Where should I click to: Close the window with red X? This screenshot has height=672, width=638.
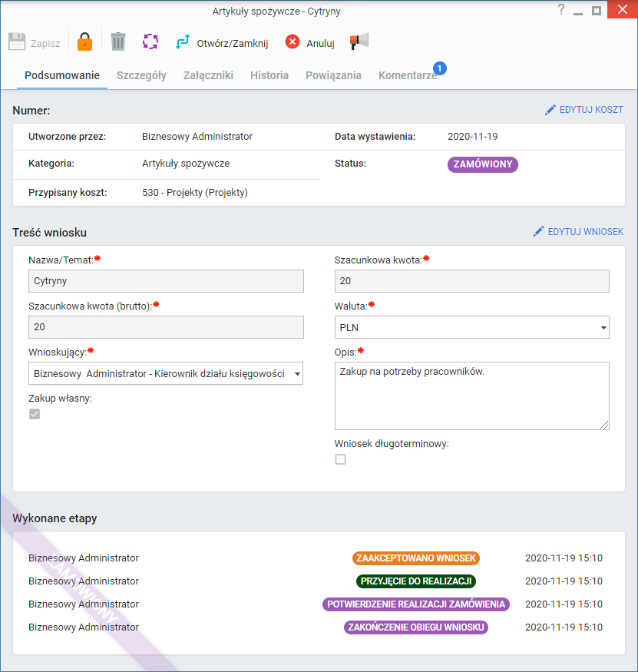pos(623,9)
